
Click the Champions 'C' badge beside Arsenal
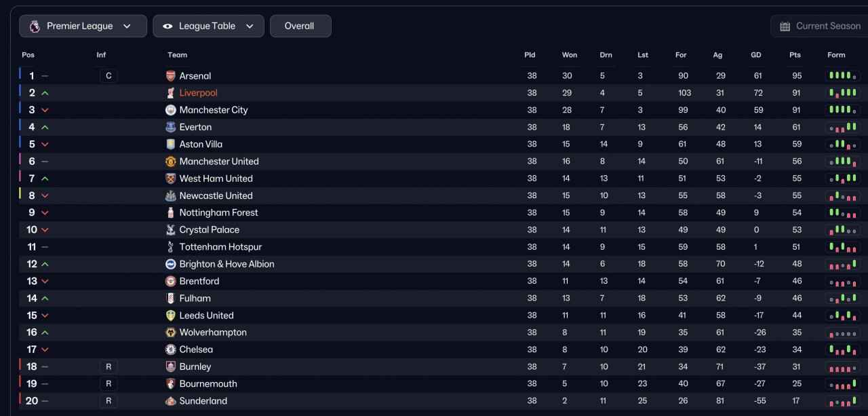[108, 76]
